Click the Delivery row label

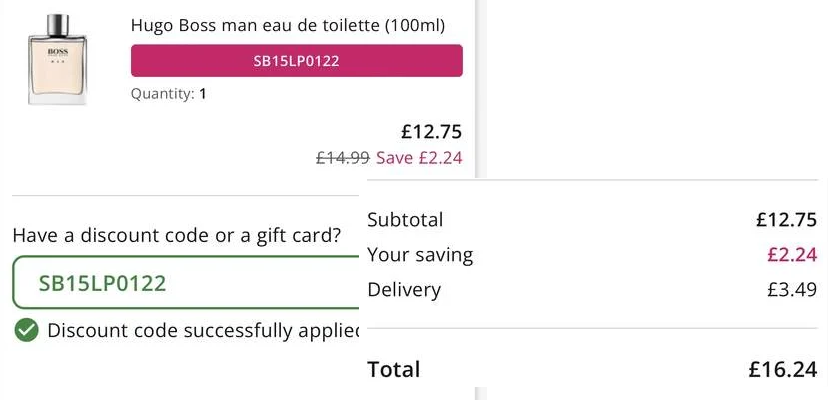[404, 290]
